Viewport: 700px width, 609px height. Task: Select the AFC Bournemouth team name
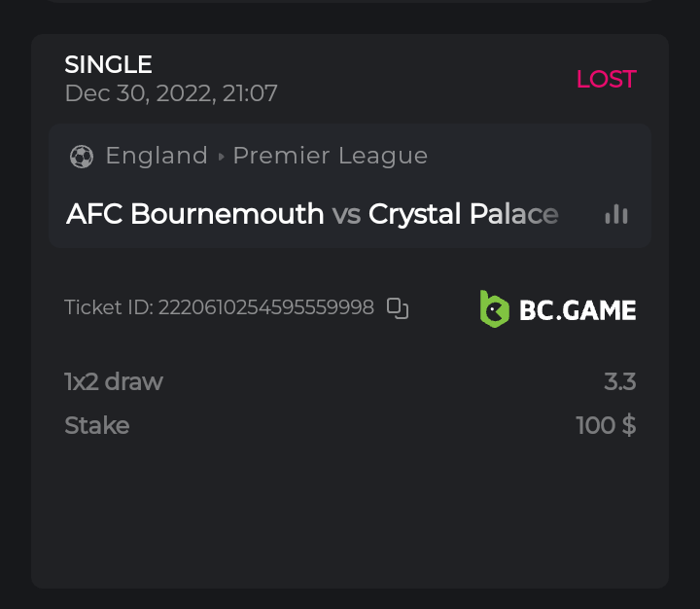click(194, 214)
